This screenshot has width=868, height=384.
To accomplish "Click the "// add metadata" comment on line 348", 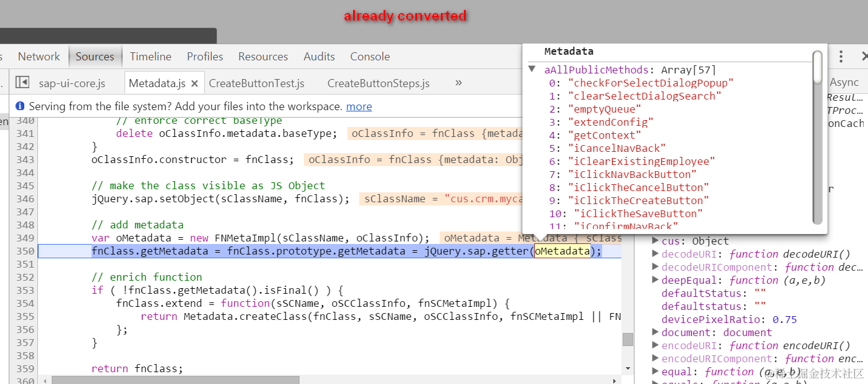I will (x=138, y=225).
